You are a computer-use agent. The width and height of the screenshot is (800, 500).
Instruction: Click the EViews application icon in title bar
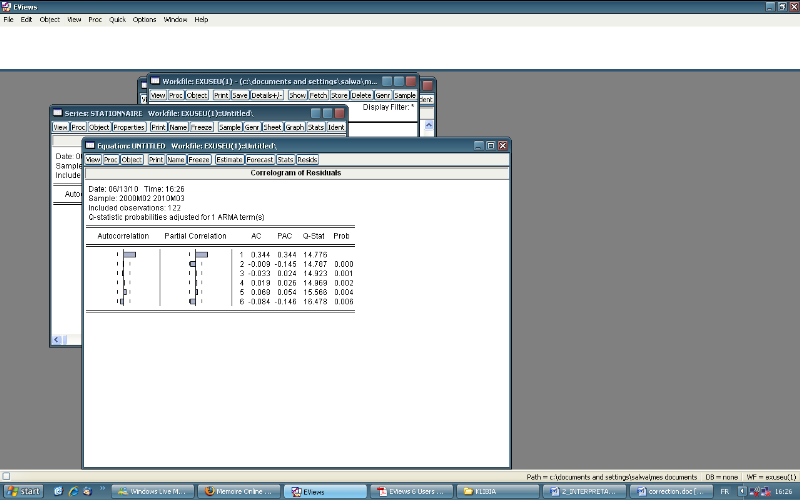[7, 6]
